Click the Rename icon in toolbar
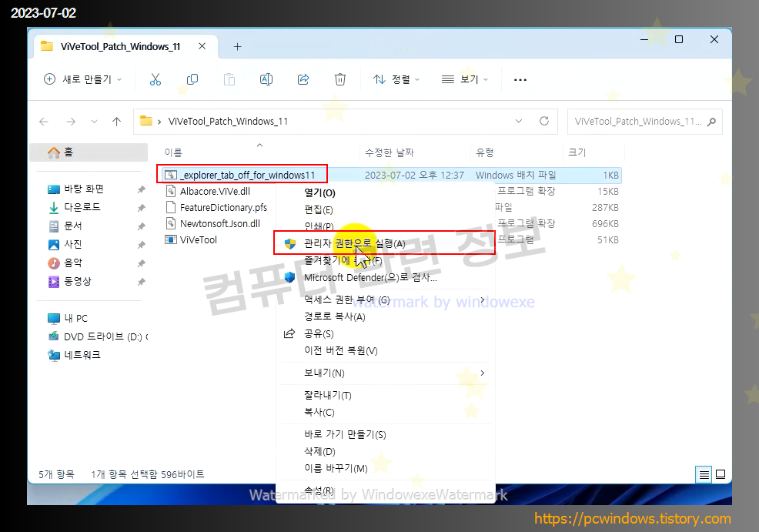Image resolution: width=759 pixels, height=532 pixels. [x=266, y=79]
